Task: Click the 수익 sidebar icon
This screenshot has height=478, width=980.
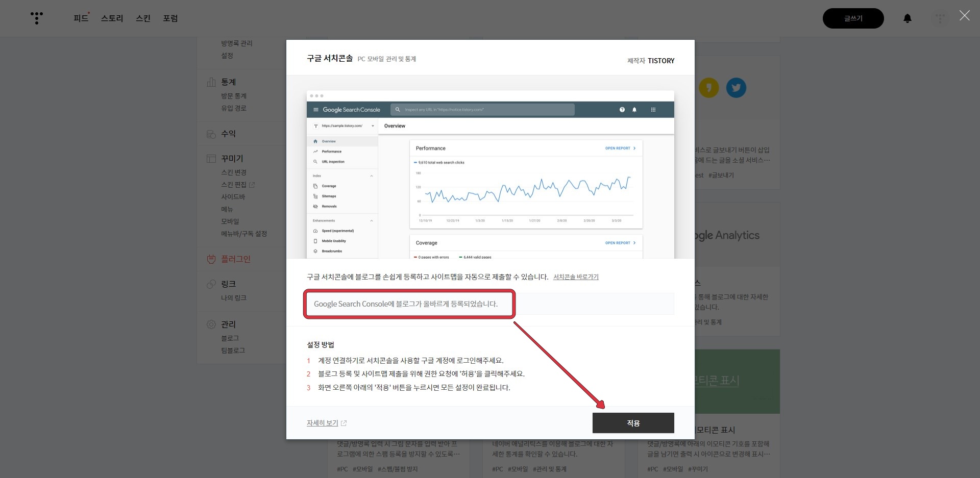Action: 211,134
